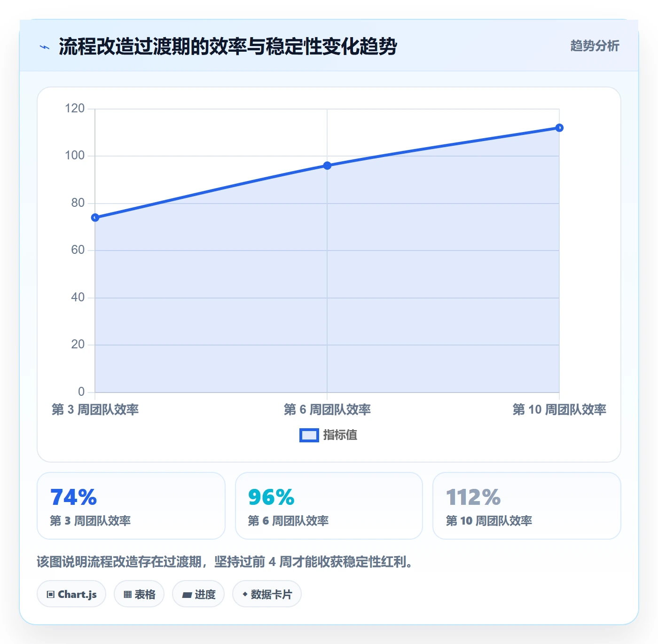Toggle the 指标值 legend swatch
Screen dimensions: 658x644
[309, 435]
